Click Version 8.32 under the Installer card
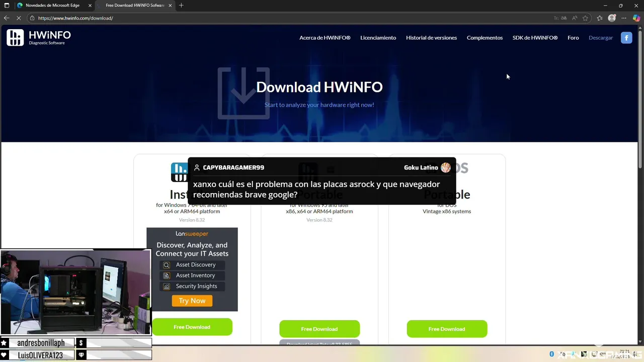 (192, 220)
